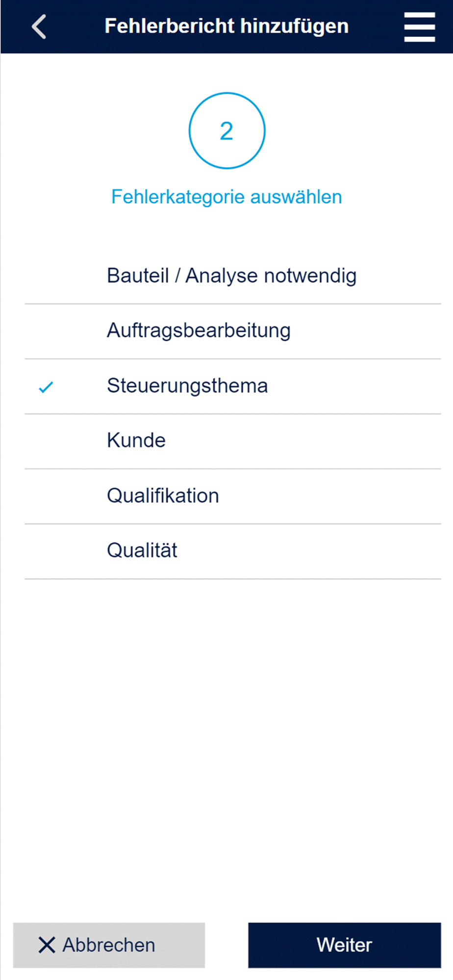
Task: Go back using the header arrow
Action: coord(39,26)
